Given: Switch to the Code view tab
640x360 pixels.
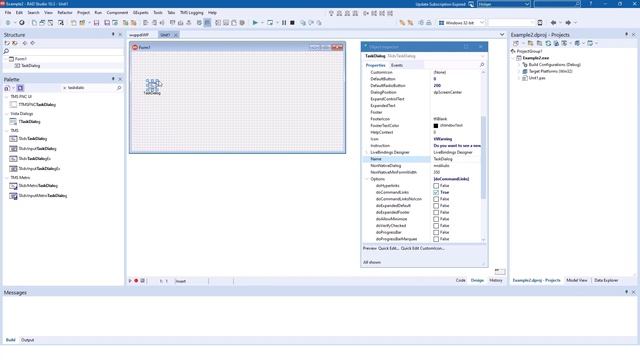Looking at the screenshot, I should pyautogui.click(x=460, y=280).
